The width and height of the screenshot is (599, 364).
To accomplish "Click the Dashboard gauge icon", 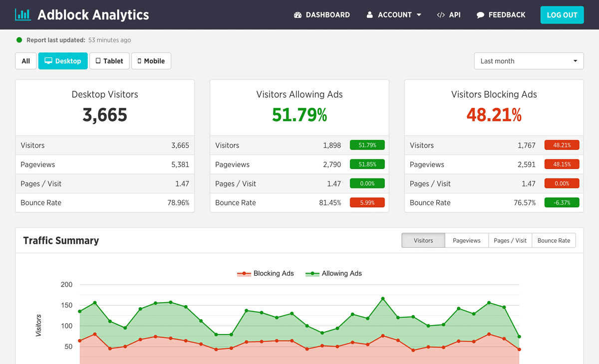I will [x=298, y=15].
